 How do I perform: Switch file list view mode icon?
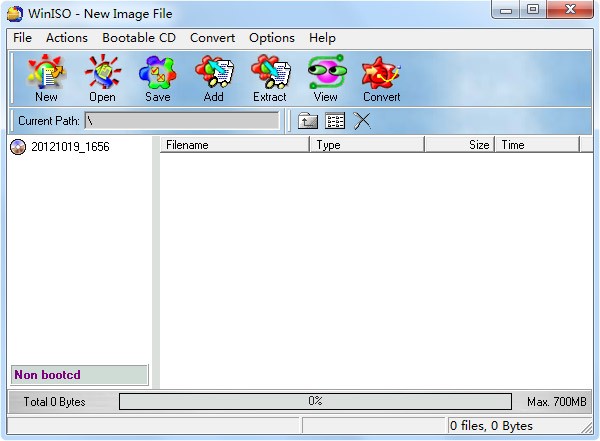point(335,121)
